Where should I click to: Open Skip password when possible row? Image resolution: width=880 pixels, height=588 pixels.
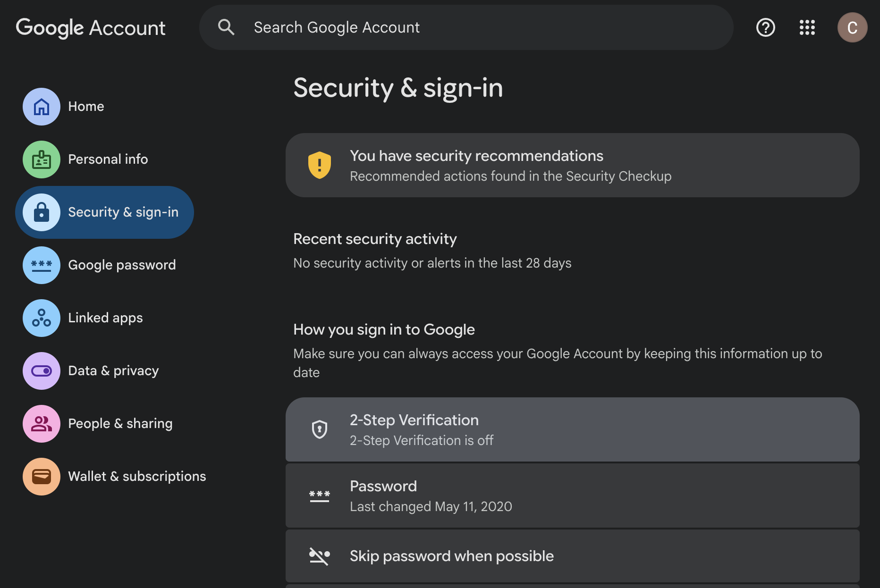coord(572,556)
